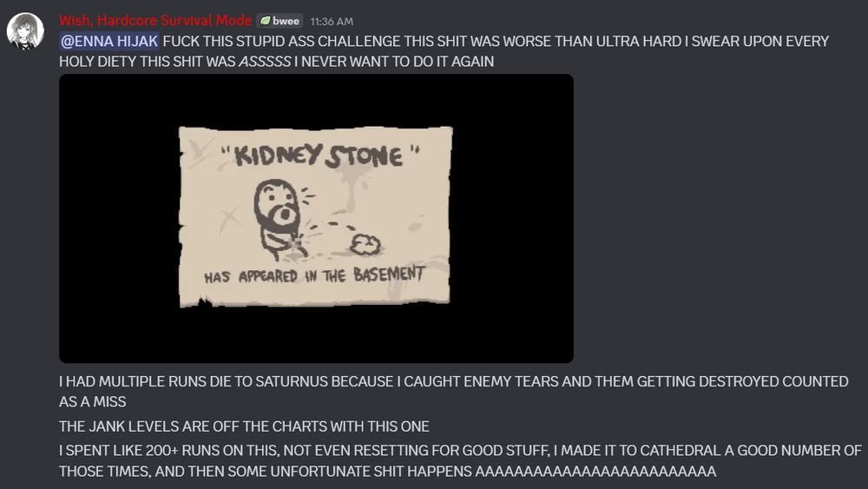This screenshot has width=868, height=489.
Task: Click the "KIDNEY STONE" title on the parchment
Action: 320,156
